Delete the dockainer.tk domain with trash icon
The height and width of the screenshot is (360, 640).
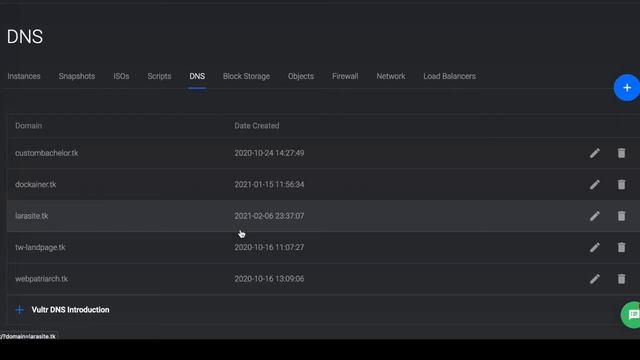621,184
